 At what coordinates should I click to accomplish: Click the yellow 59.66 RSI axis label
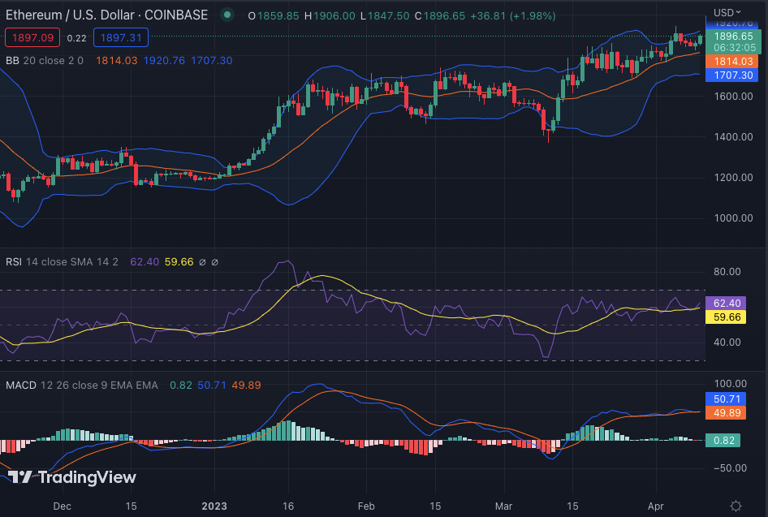pyautogui.click(x=726, y=316)
